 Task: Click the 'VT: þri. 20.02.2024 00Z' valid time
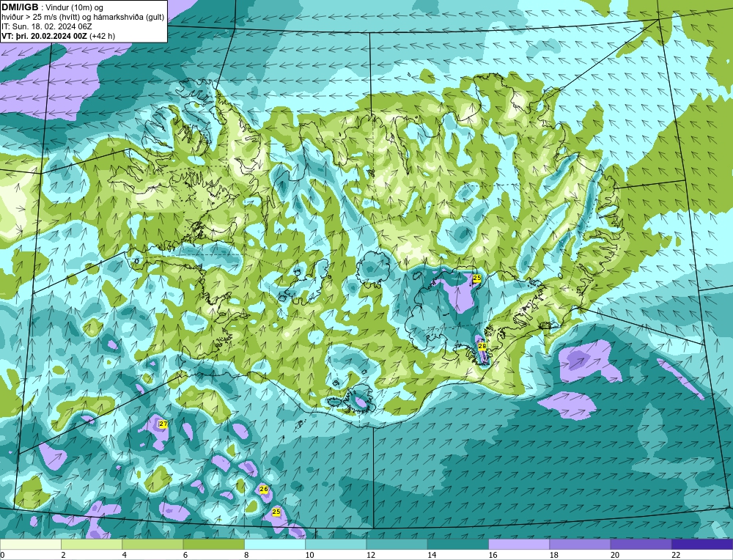[45, 35]
